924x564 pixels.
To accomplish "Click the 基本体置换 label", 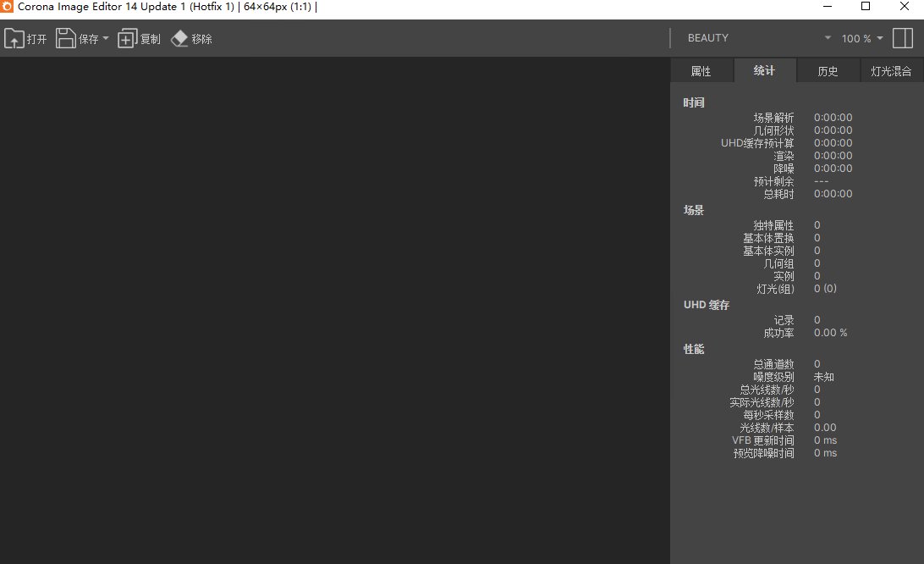I will pyautogui.click(x=768, y=238).
